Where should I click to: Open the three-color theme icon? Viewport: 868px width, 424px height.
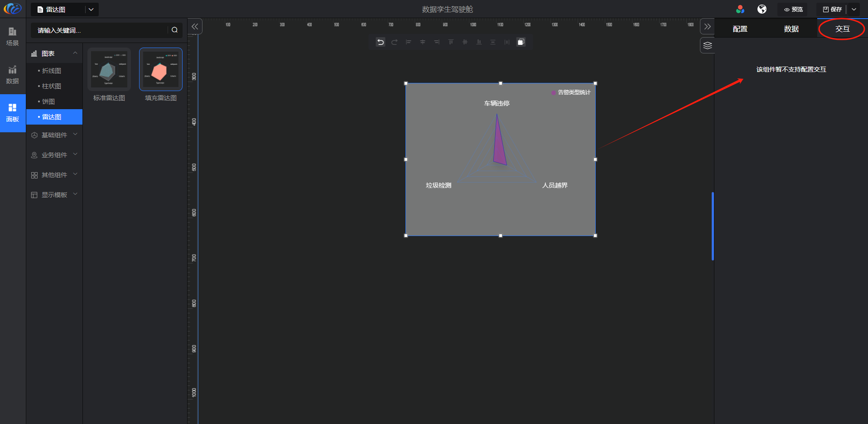coord(740,9)
